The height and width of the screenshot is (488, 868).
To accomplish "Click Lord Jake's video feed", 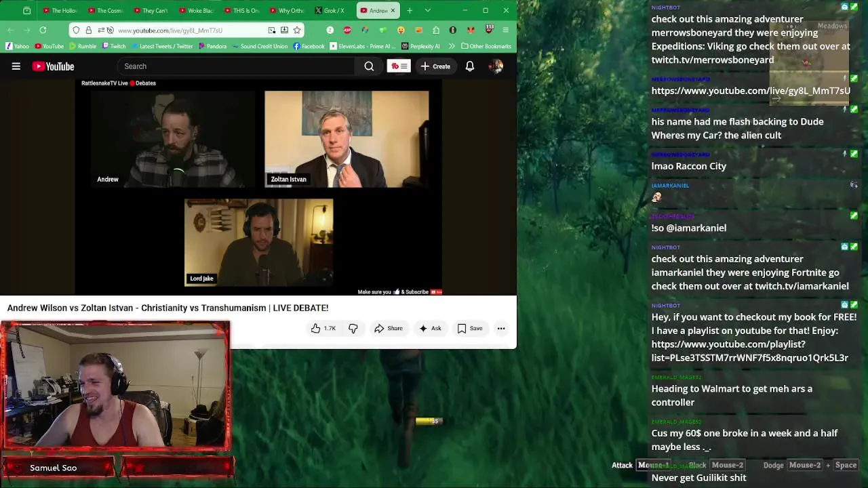I will click(258, 242).
